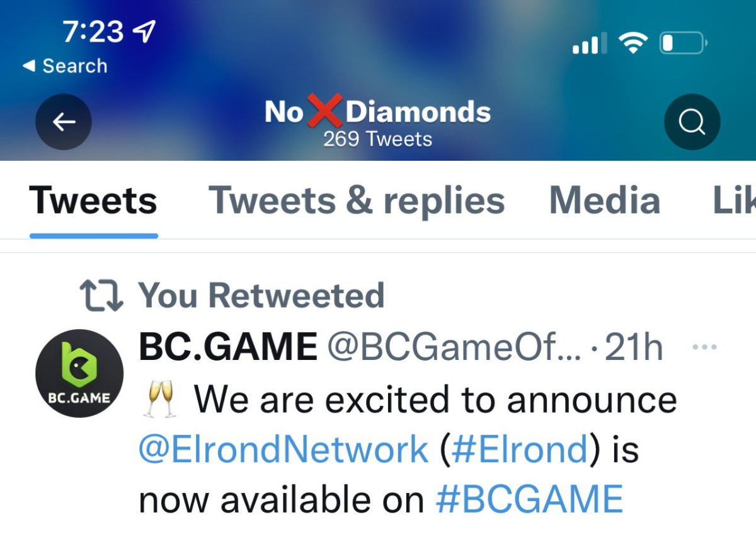Open the partially visible Likes tab
Viewport: 756px width, 539px height.
[x=734, y=201]
